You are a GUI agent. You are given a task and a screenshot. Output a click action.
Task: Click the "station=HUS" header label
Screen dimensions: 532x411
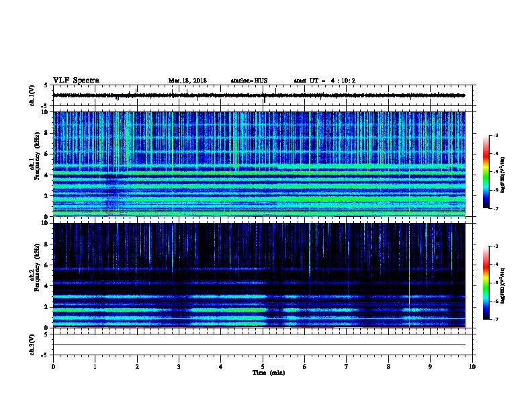click(x=249, y=81)
